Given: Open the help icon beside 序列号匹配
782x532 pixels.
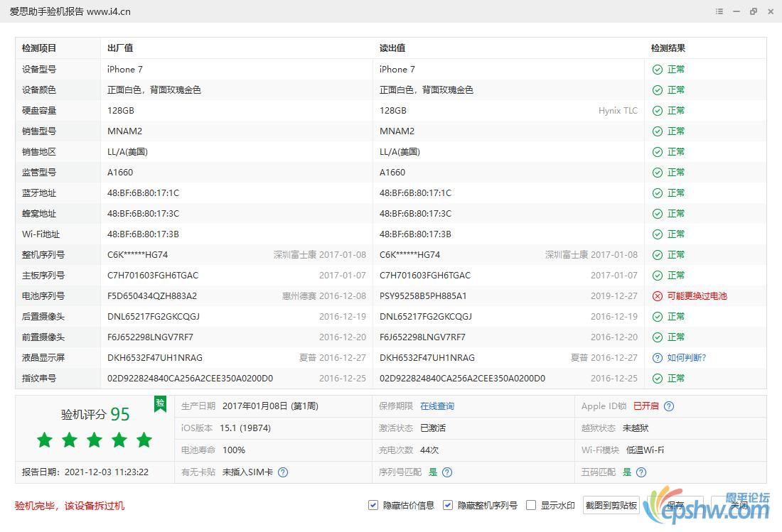Looking at the screenshot, I should click(447, 472).
